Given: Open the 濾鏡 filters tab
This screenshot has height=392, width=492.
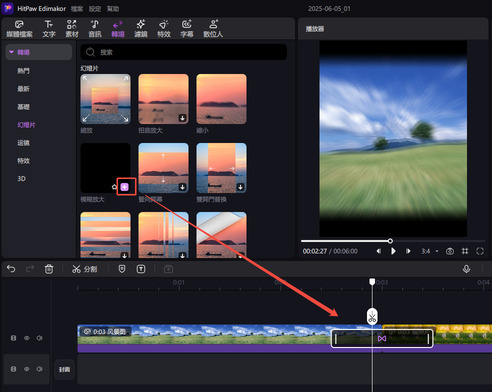Looking at the screenshot, I should [x=141, y=29].
